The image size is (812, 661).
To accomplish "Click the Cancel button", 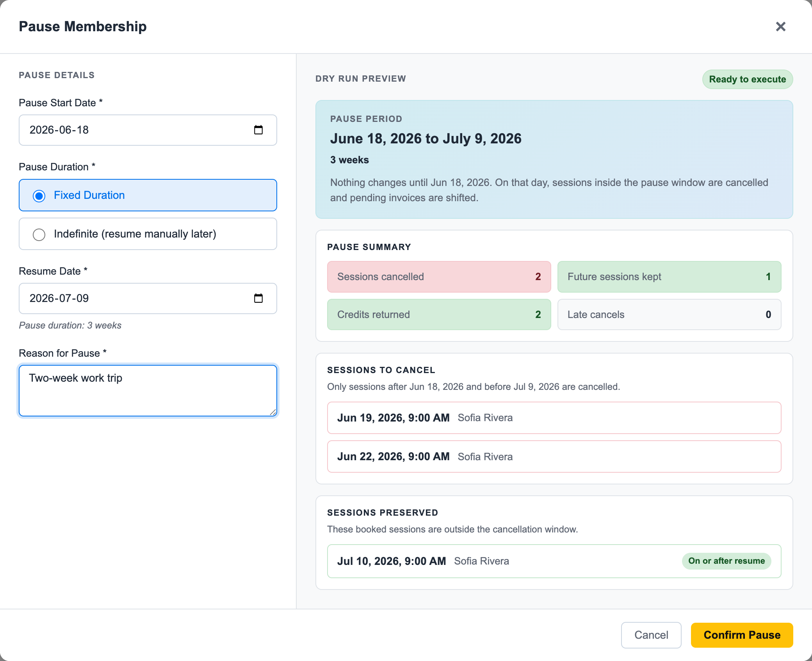I will [651, 635].
